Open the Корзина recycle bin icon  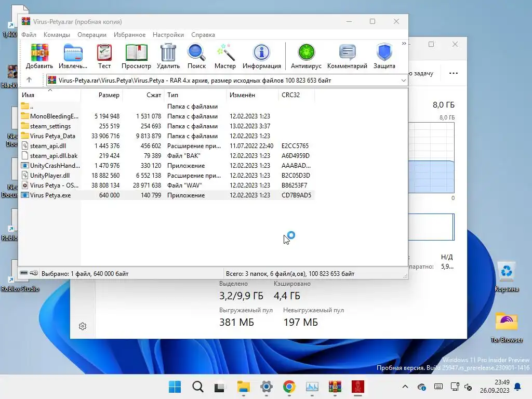[506, 276]
